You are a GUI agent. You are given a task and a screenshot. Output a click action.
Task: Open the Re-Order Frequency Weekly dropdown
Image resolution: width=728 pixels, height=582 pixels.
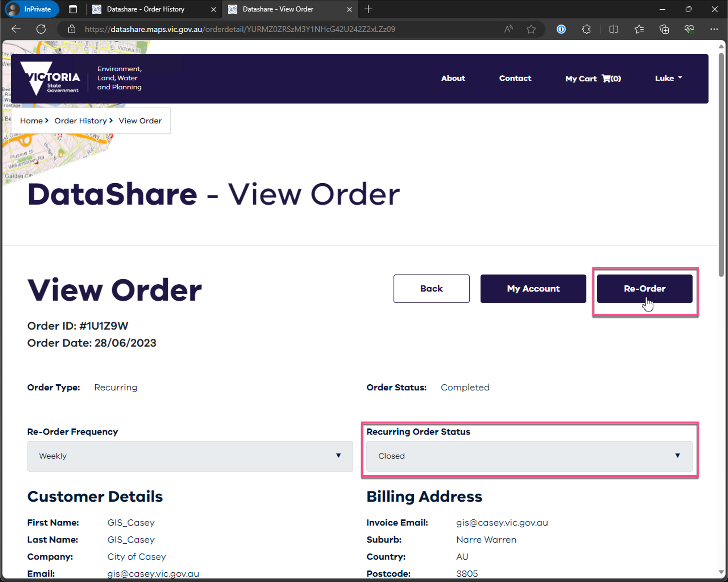pos(190,456)
